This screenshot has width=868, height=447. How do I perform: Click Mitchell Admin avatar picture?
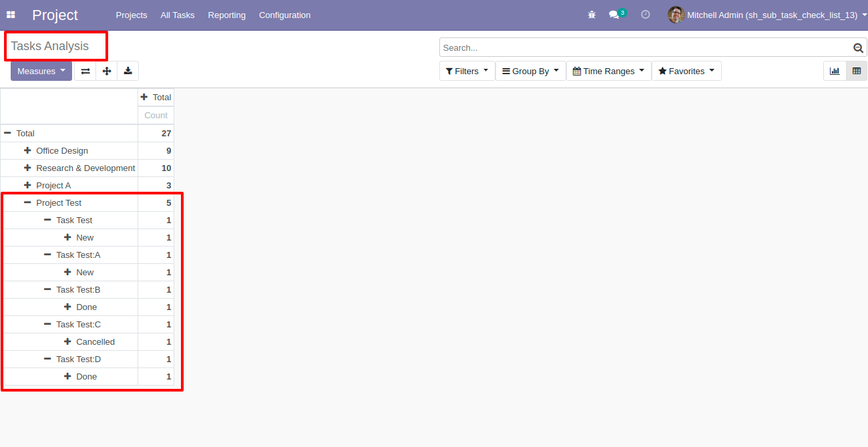coord(676,15)
